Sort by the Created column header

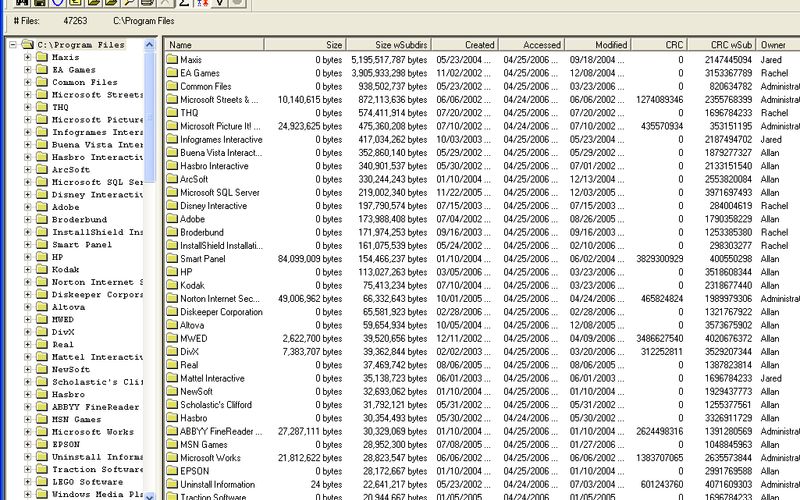(x=465, y=45)
